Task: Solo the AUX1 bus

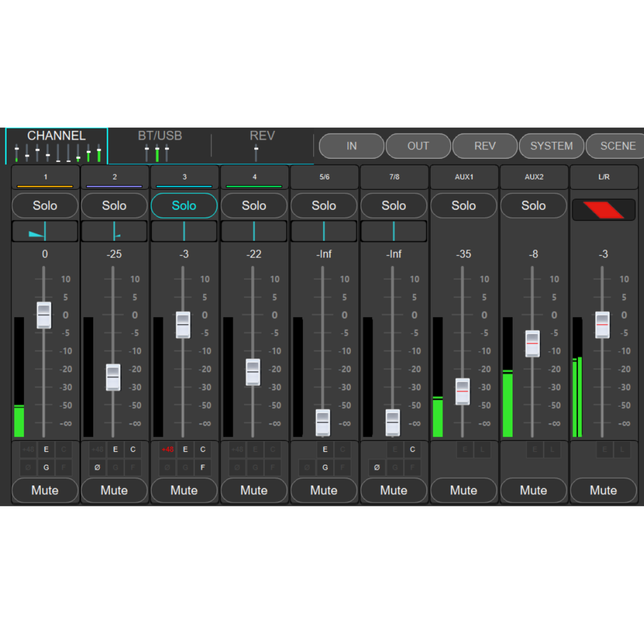Action: click(x=463, y=206)
